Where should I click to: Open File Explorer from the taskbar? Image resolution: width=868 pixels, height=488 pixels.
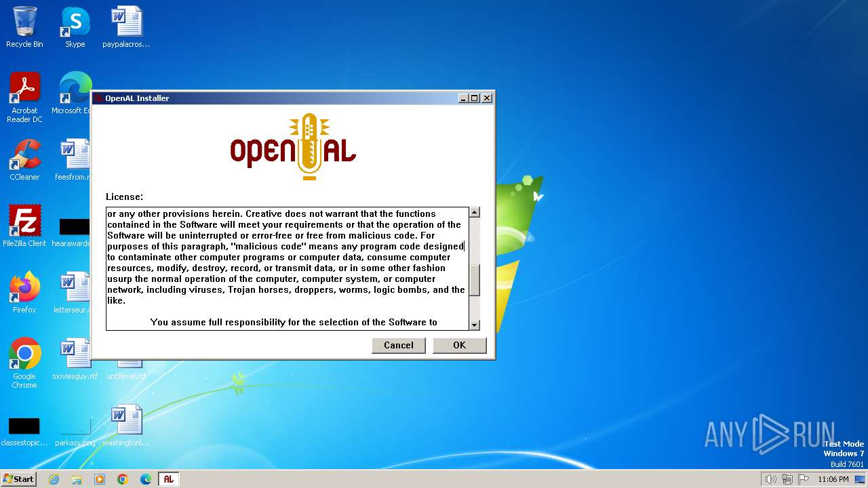point(77,479)
